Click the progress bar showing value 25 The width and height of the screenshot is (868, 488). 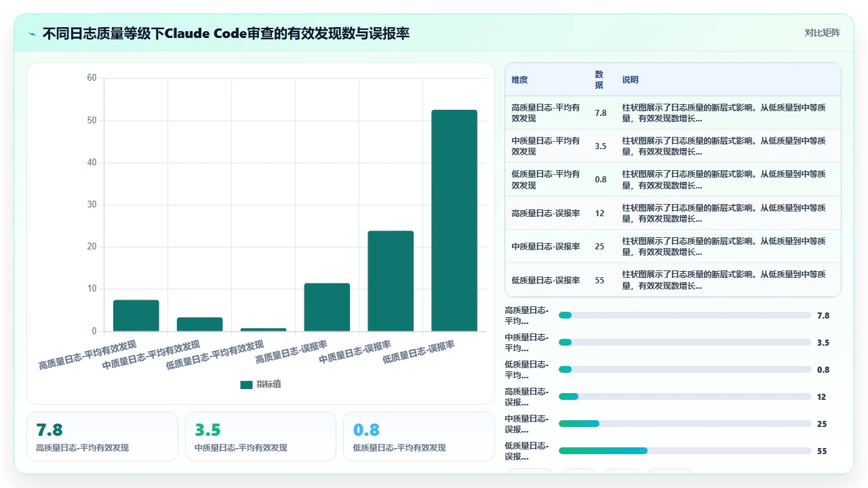[685, 424]
